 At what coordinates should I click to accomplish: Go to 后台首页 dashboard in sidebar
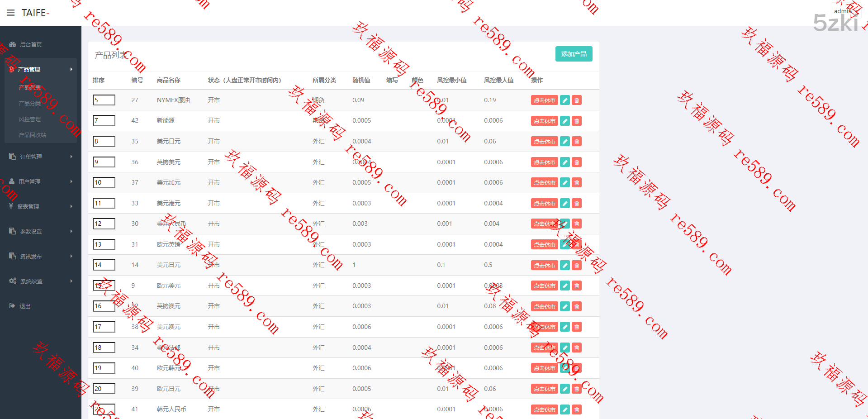coord(31,44)
